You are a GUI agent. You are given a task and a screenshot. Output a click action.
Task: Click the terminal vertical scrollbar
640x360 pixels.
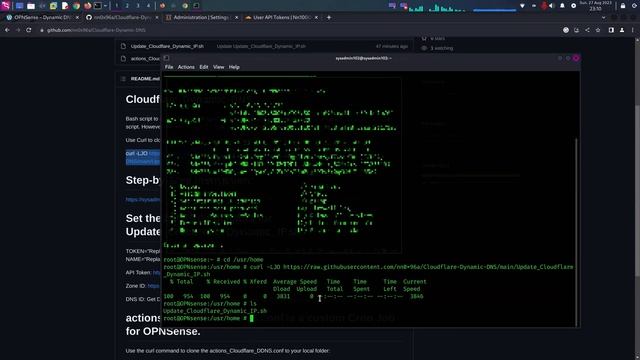(x=577, y=232)
